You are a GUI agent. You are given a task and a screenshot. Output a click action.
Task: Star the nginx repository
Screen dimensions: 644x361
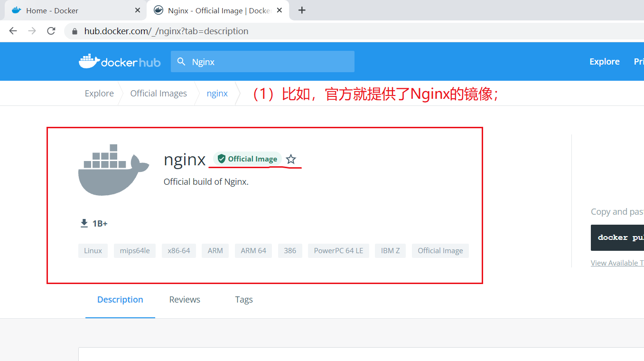click(x=291, y=159)
